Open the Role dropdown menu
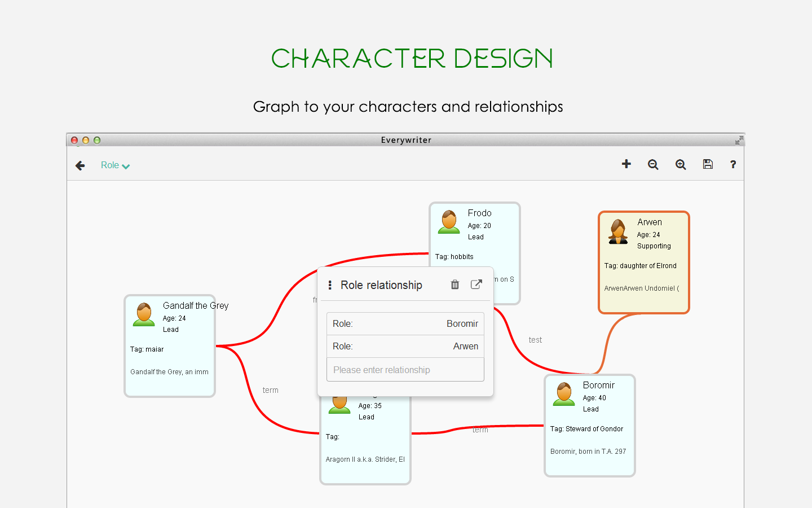This screenshot has width=812, height=508. pyautogui.click(x=115, y=165)
